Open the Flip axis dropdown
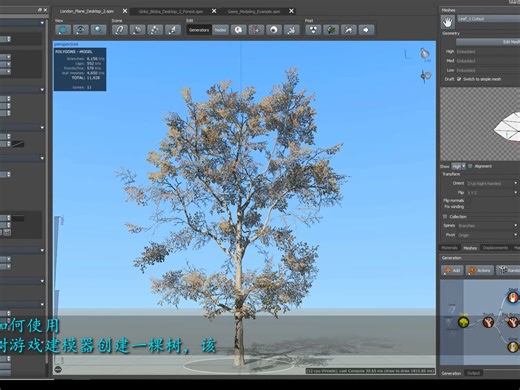Image resolution: width=520 pixels, height=390 pixels. click(x=492, y=193)
